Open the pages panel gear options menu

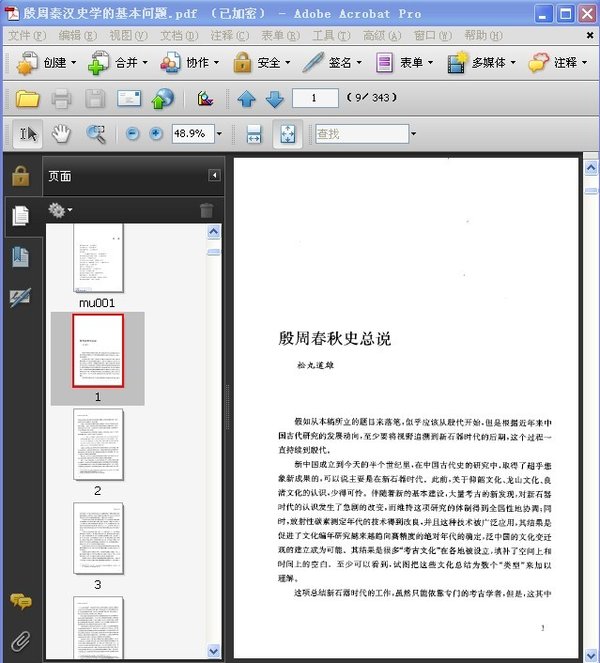coord(60,210)
